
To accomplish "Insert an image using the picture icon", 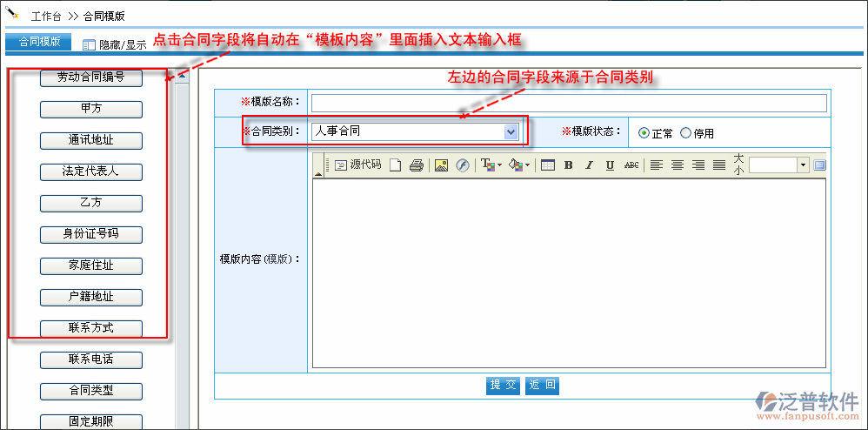I will point(441,165).
